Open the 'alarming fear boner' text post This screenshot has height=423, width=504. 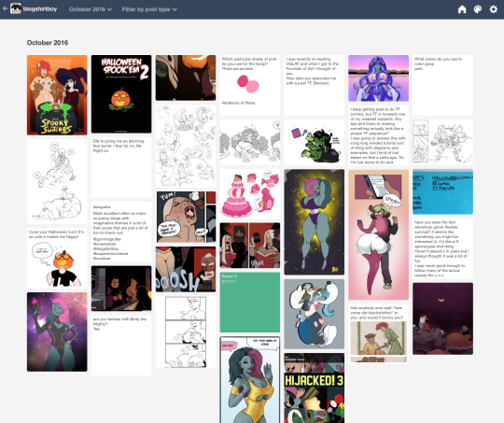[x=121, y=167]
